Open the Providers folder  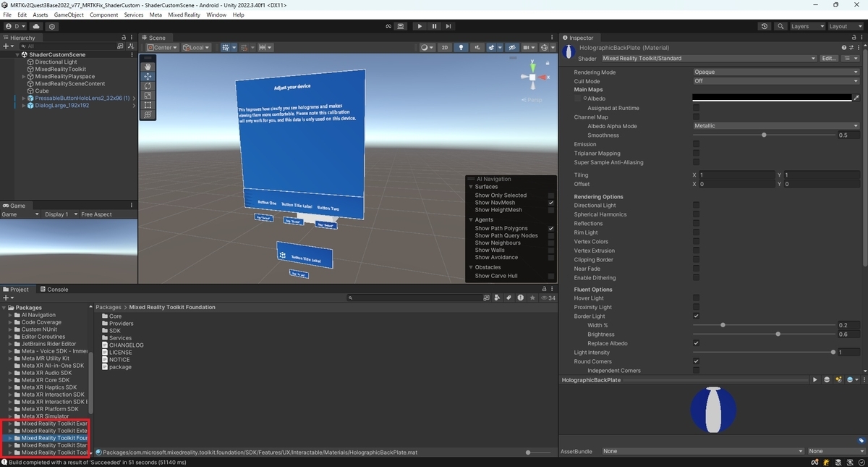pos(121,324)
